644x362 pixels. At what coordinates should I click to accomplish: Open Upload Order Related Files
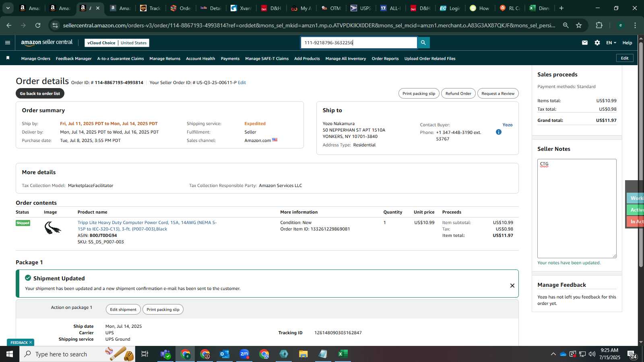pos(430,58)
